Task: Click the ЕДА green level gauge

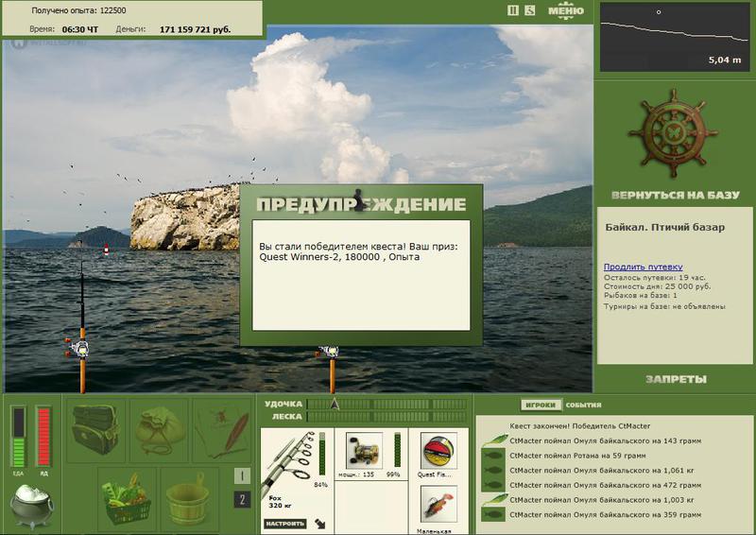Action: (x=18, y=437)
